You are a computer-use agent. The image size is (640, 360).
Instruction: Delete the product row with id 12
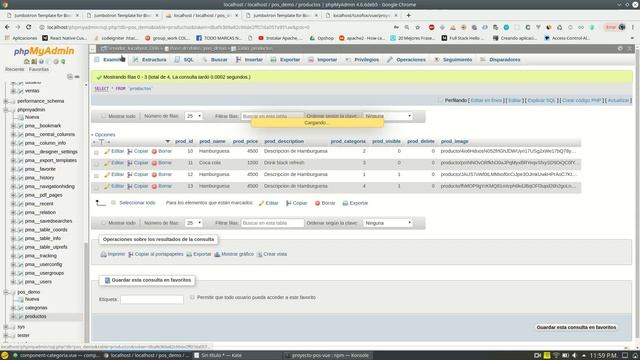[162, 175]
